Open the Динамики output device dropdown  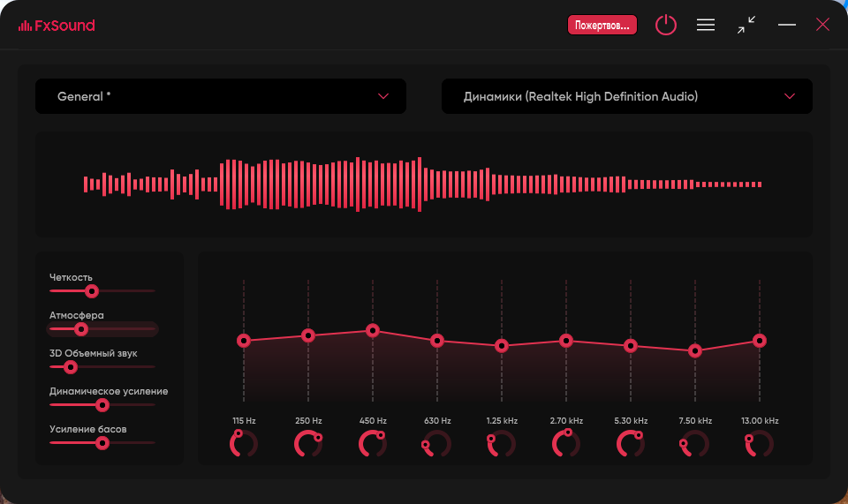coord(627,96)
